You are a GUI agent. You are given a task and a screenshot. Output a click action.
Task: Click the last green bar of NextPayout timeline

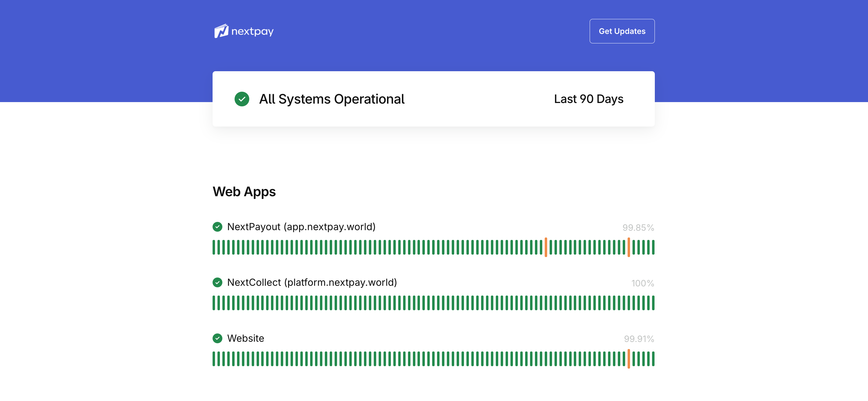pyautogui.click(x=653, y=247)
